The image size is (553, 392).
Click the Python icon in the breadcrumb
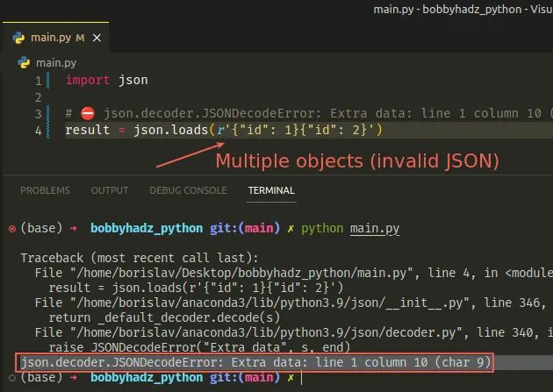pyautogui.click(x=24, y=62)
